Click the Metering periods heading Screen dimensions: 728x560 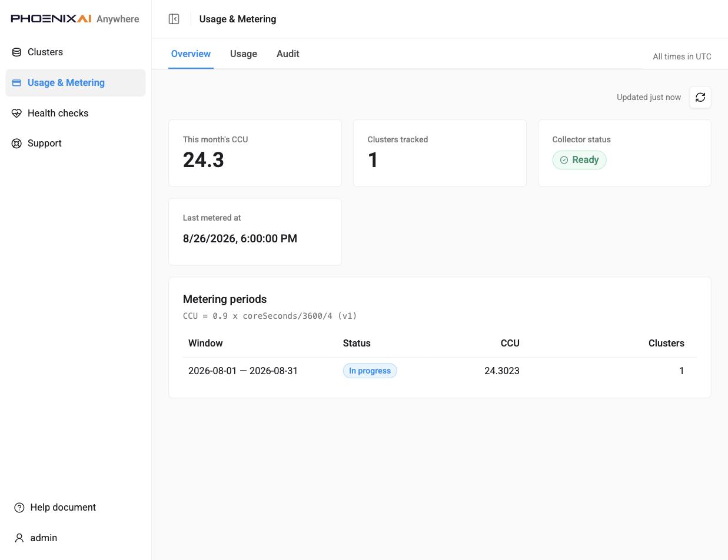pyautogui.click(x=225, y=299)
